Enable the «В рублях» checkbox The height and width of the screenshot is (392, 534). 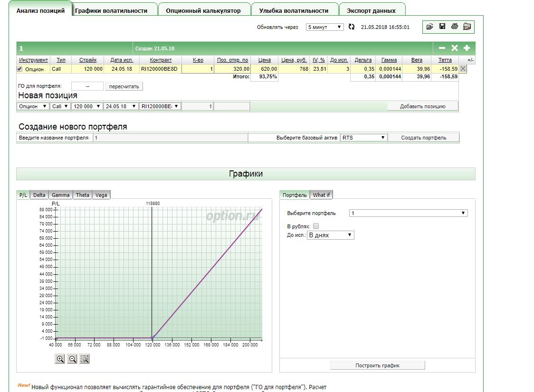[316, 226]
